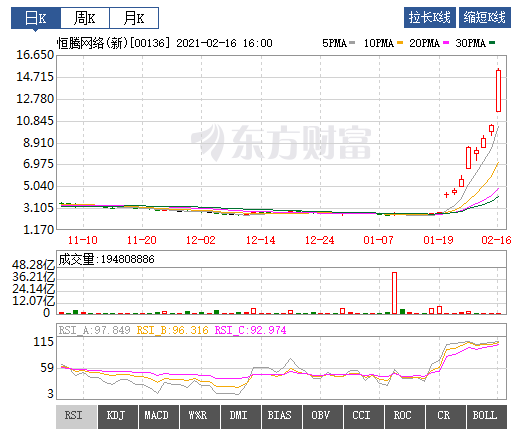Screen dimensions: 517x439
Task: Click the RSI_C:92.974 value label
Action: [x=250, y=330]
